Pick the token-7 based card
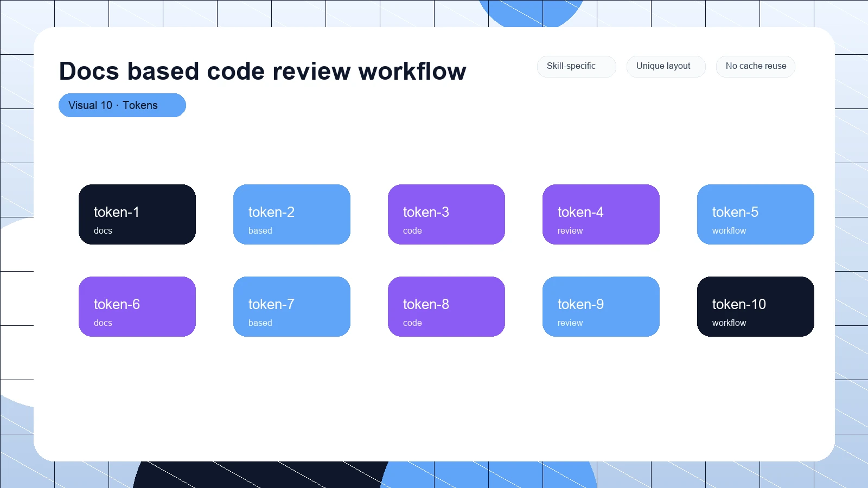 click(x=292, y=306)
